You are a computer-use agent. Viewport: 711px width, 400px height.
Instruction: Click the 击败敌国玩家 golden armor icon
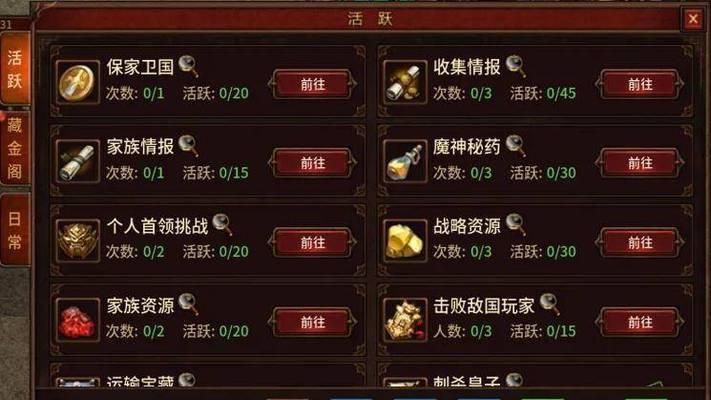pos(405,320)
